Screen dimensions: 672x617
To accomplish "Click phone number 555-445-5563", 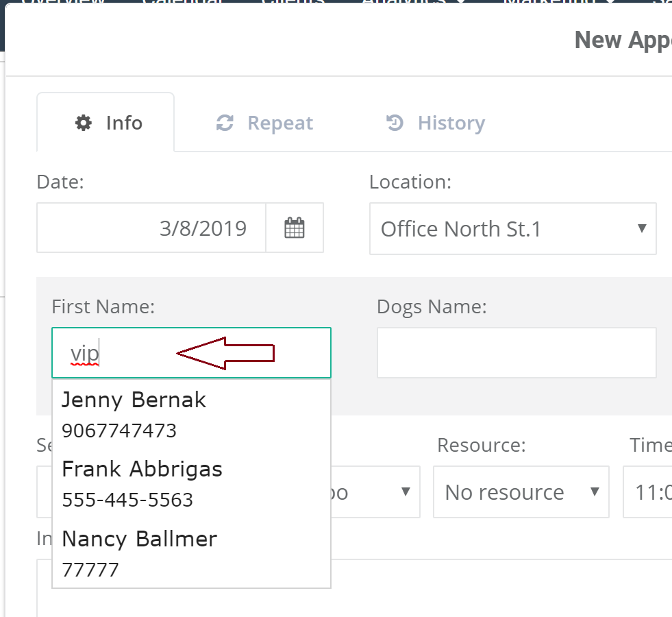I will tap(127, 500).
